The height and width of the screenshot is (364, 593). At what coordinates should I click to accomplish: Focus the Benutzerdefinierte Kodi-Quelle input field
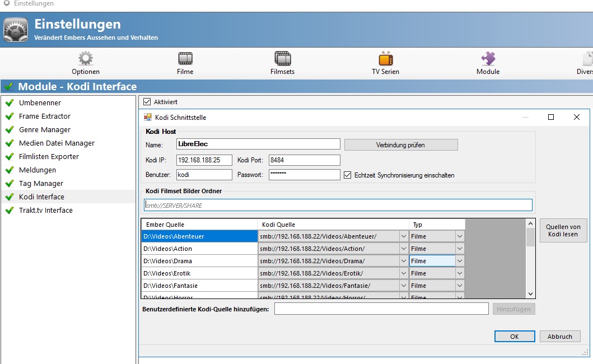(x=381, y=309)
